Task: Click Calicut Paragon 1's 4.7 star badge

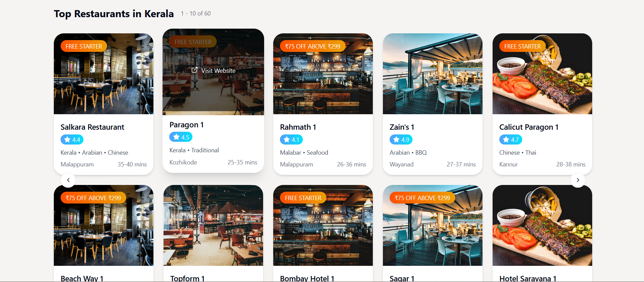Action: (511, 139)
